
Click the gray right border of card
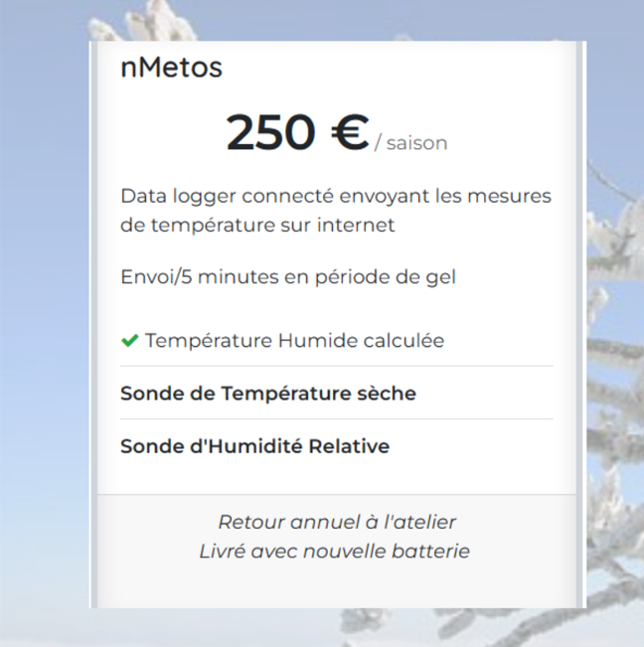(580, 324)
